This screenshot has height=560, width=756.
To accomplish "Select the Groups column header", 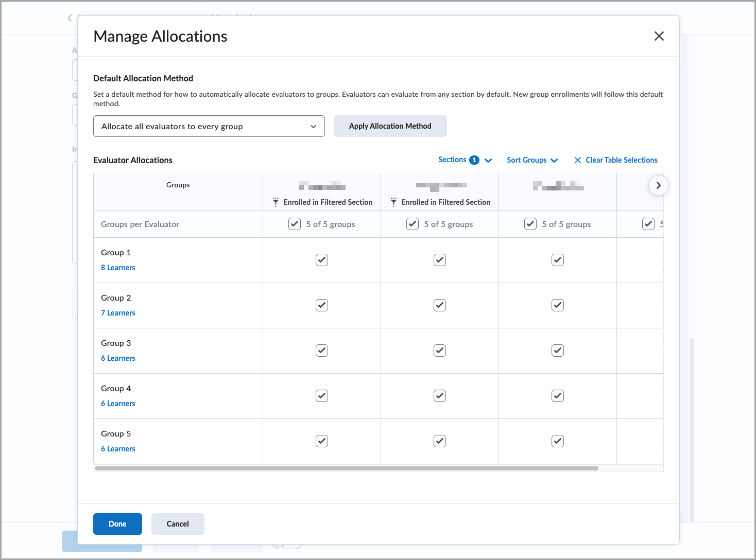I will tap(178, 185).
